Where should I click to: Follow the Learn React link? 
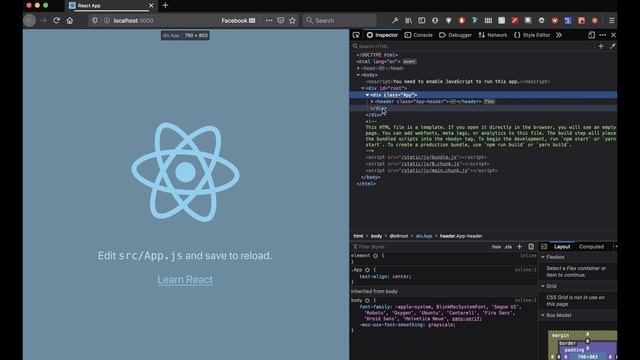[185, 280]
